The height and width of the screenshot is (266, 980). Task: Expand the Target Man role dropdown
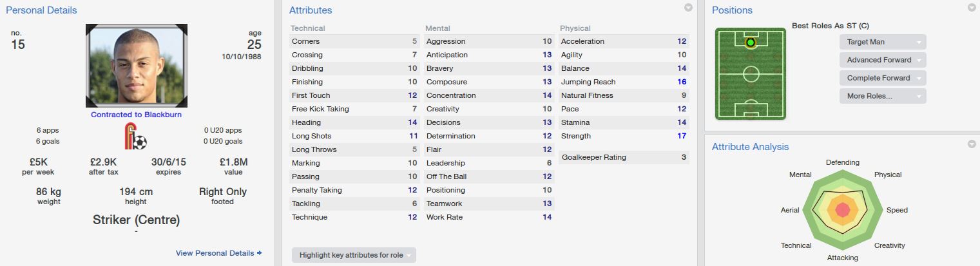click(882, 42)
